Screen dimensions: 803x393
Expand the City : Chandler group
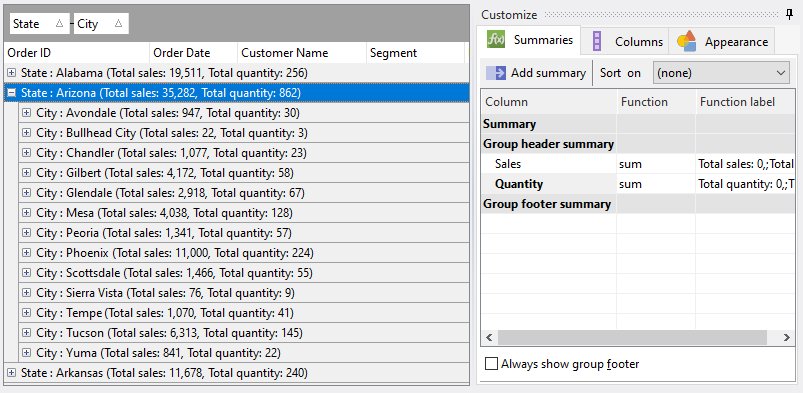pos(27,153)
